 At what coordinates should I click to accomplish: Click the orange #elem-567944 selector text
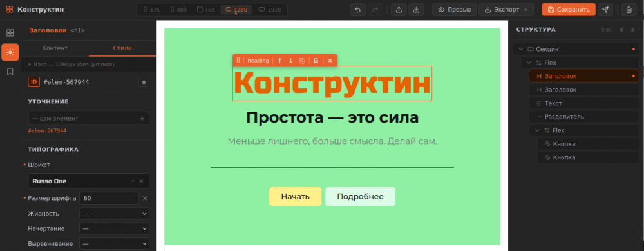47,131
